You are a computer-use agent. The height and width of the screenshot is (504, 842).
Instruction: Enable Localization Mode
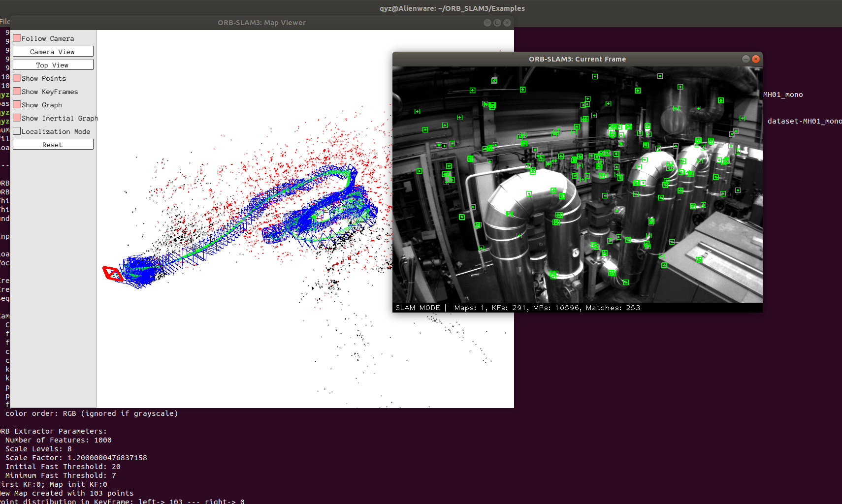(x=18, y=131)
